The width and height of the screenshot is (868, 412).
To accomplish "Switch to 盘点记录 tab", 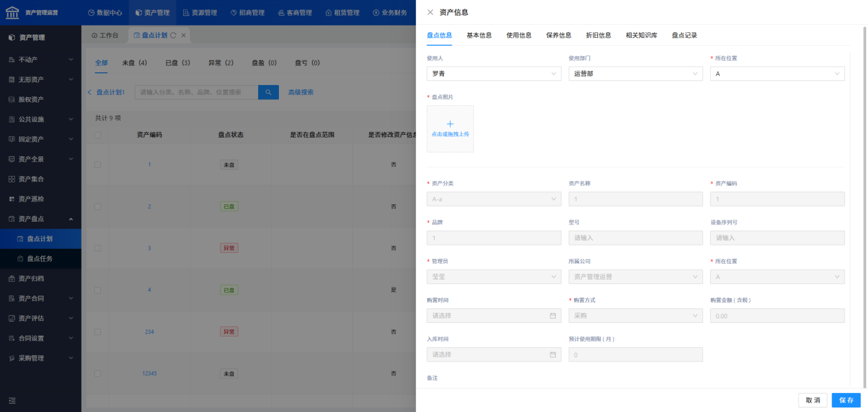I will coord(685,35).
